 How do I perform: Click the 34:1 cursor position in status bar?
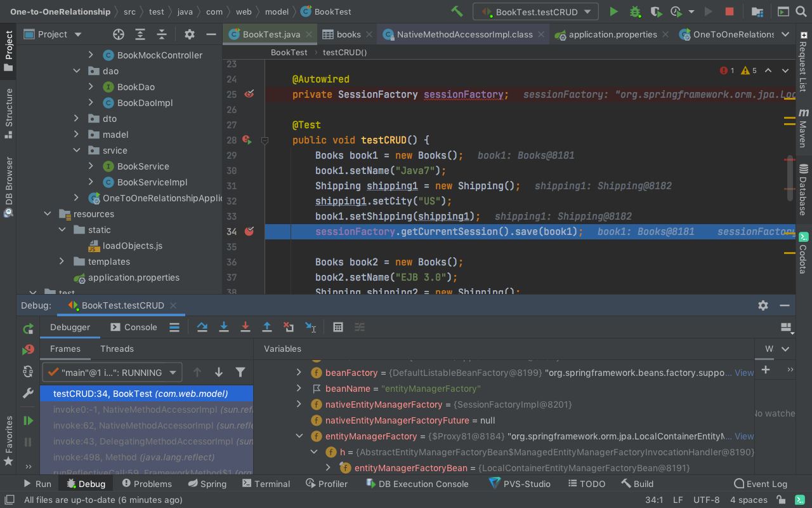(x=654, y=500)
